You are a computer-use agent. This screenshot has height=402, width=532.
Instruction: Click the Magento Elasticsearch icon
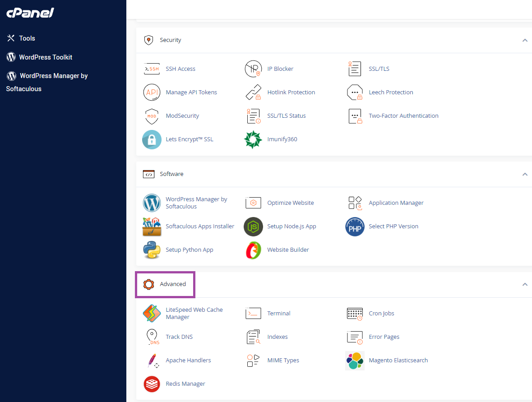[355, 360]
